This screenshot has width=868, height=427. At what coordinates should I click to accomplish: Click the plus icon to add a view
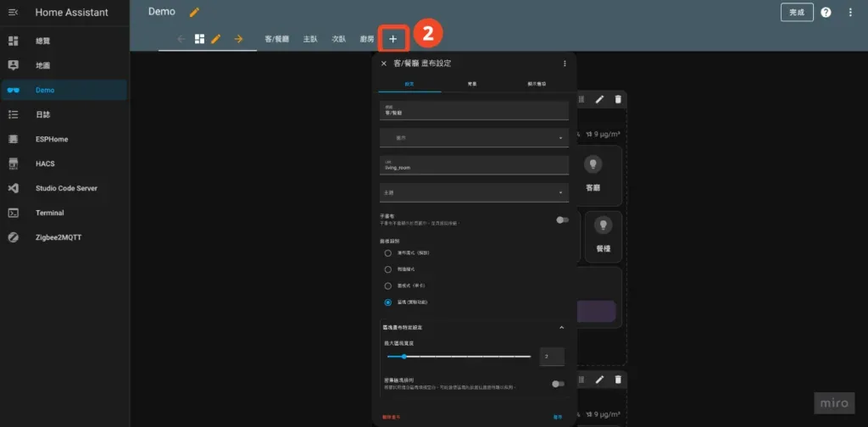tap(392, 39)
